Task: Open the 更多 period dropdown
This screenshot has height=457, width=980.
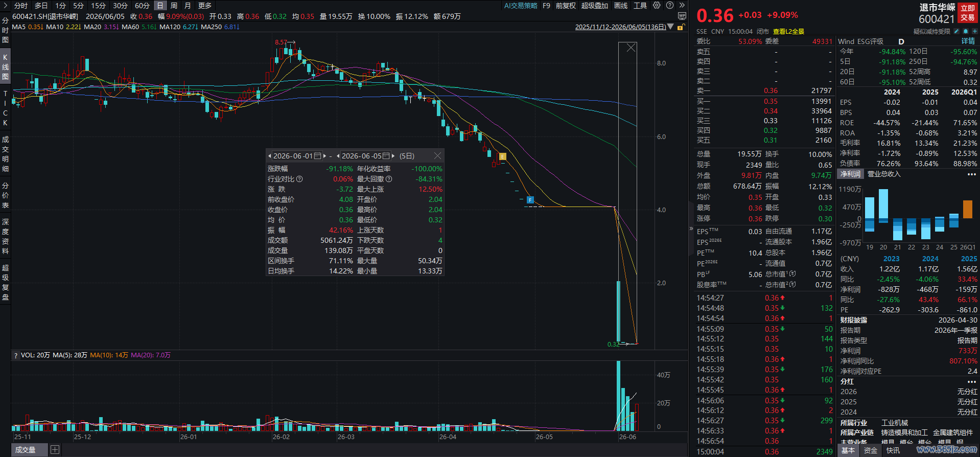Action: click(205, 6)
